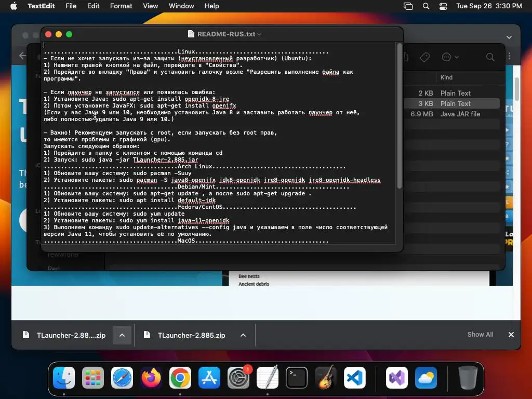532x399 pixels.
Task: Click inside the README text area
Action: (219, 142)
